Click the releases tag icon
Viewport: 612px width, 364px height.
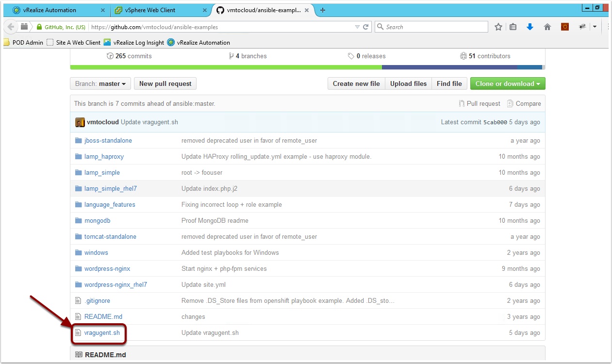pyautogui.click(x=351, y=56)
